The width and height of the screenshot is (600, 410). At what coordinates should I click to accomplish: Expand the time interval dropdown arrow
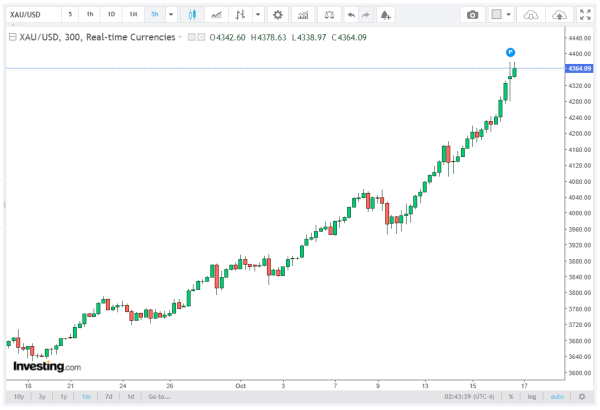coord(171,15)
